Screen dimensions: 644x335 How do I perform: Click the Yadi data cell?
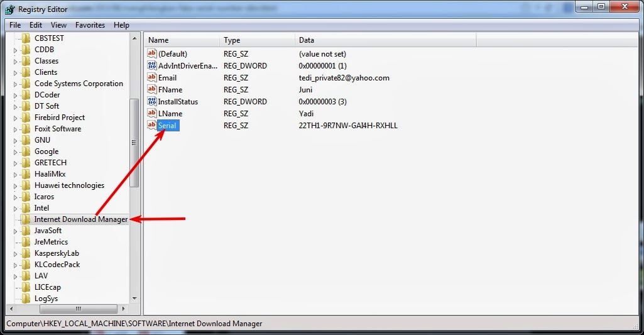tap(306, 114)
